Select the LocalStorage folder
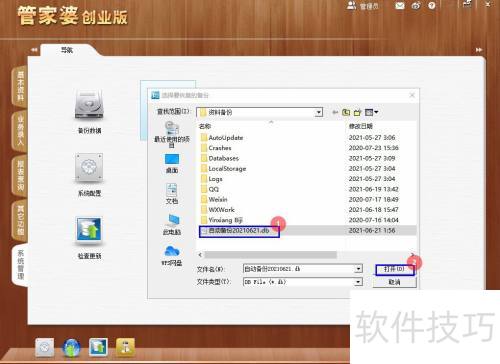The image size is (500, 364). pos(223,169)
